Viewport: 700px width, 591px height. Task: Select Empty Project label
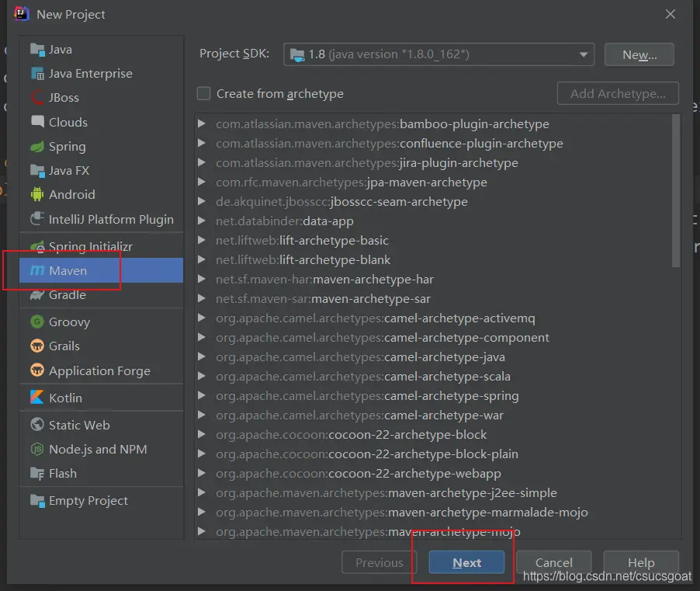[x=88, y=501]
